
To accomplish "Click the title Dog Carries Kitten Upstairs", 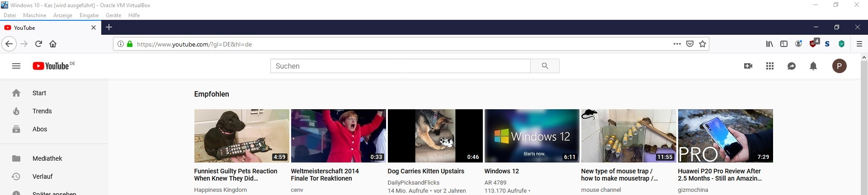I will coord(426,171).
